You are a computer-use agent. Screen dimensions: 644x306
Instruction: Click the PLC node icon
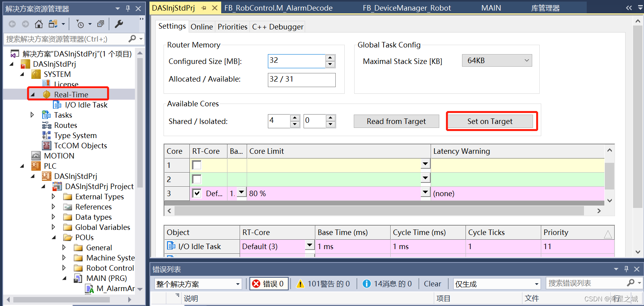click(36, 166)
